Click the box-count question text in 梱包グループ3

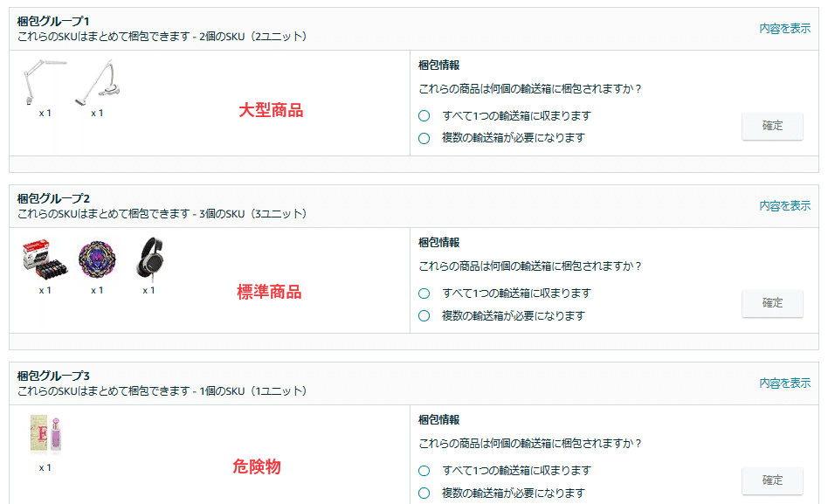529,443
